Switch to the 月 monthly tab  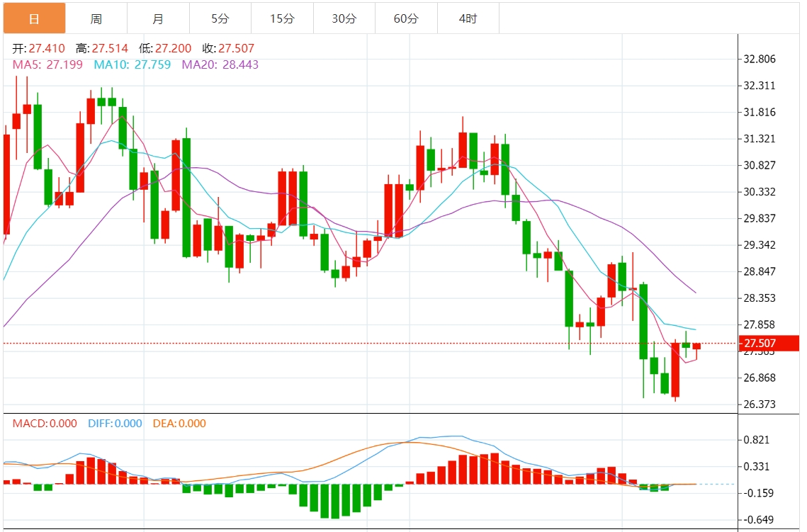tap(158, 18)
